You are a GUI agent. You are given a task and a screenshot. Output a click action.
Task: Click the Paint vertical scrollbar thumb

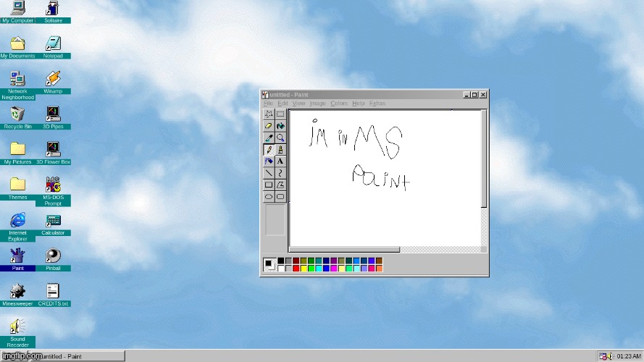point(484,159)
